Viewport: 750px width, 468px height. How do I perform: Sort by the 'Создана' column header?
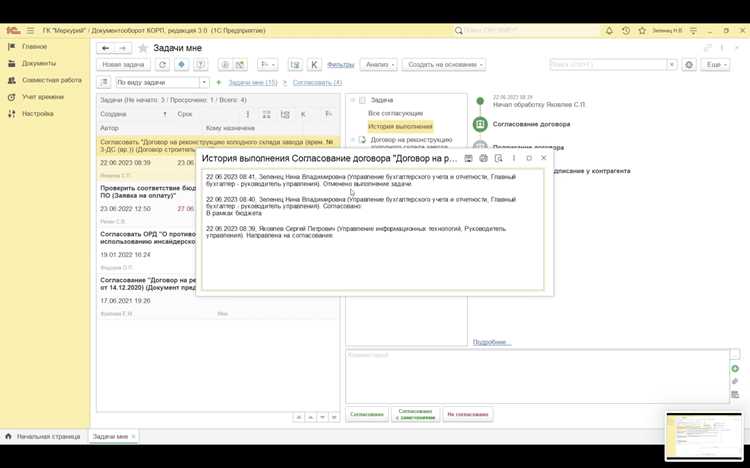(x=113, y=114)
